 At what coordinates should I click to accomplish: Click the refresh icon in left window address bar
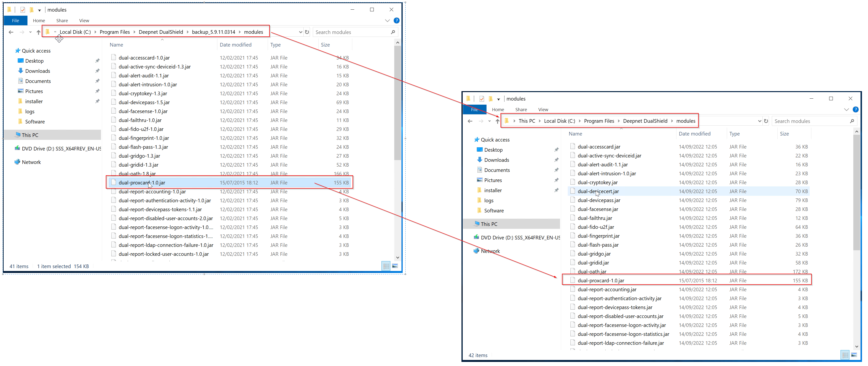click(307, 32)
